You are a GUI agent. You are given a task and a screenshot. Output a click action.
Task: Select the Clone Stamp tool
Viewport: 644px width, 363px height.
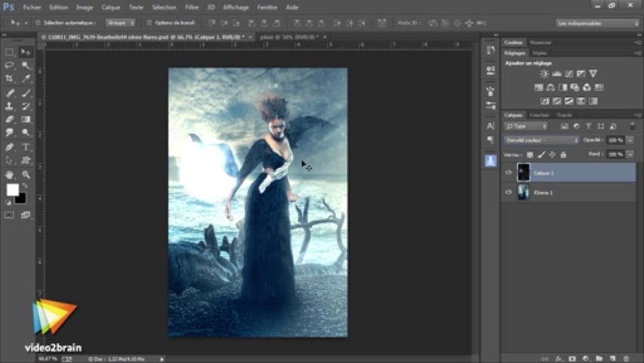click(10, 106)
